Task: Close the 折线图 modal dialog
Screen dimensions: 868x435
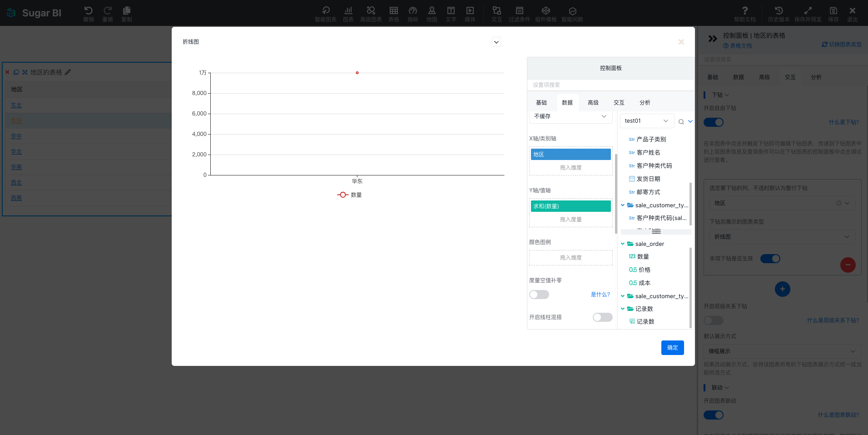Action: 681,42
